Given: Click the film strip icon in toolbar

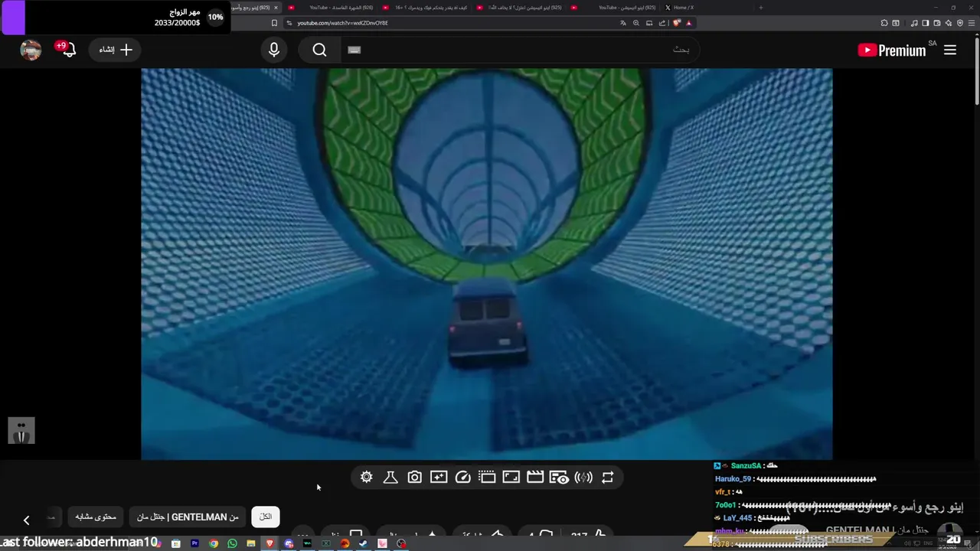Looking at the screenshot, I should (x=487, y=477).
